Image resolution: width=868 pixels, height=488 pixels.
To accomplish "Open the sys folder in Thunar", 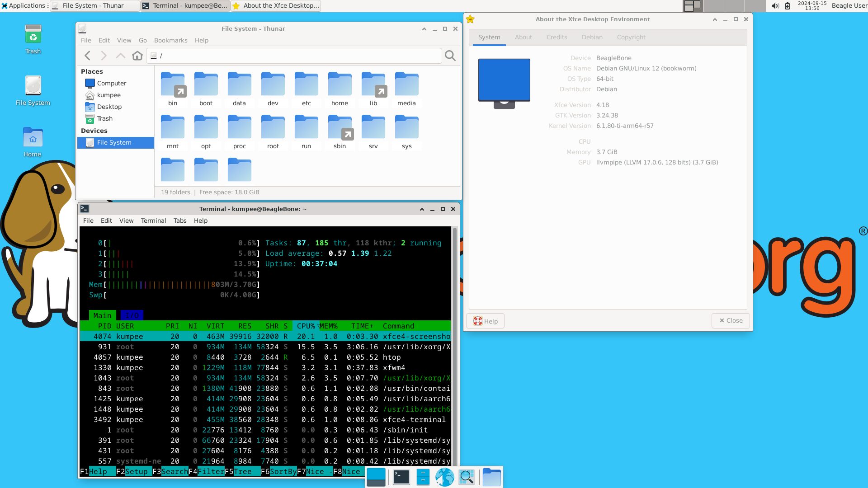I will pyautogui.click(x=406, y=131).
